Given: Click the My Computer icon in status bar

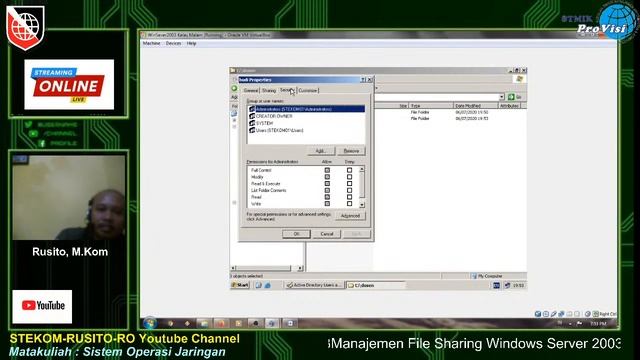Looking at the screenshot, I should click(x=474, y=276).
